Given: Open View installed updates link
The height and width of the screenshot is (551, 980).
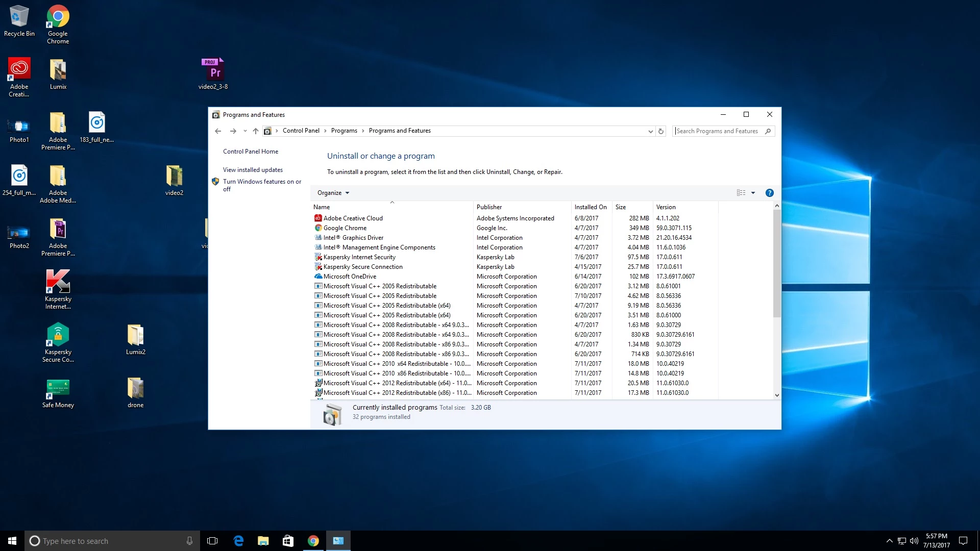Looking at the screenshot, I should pos(253,170).
